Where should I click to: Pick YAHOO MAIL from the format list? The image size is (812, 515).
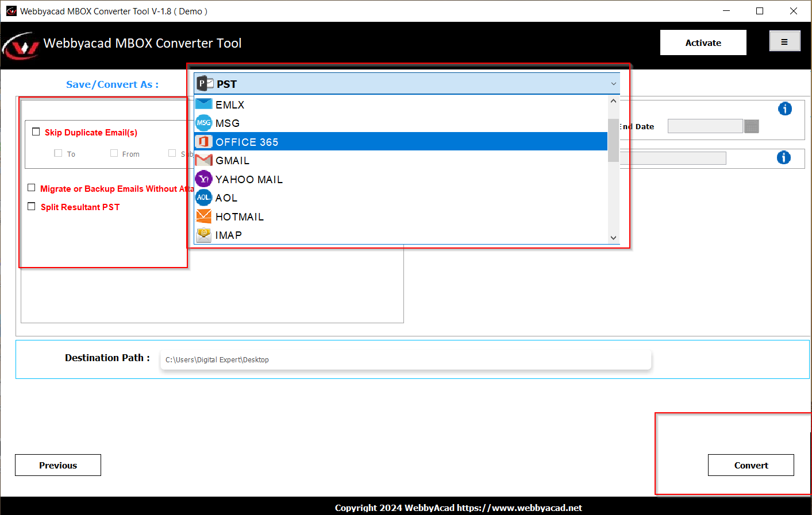pyautogui.click(x=249, y=179)
